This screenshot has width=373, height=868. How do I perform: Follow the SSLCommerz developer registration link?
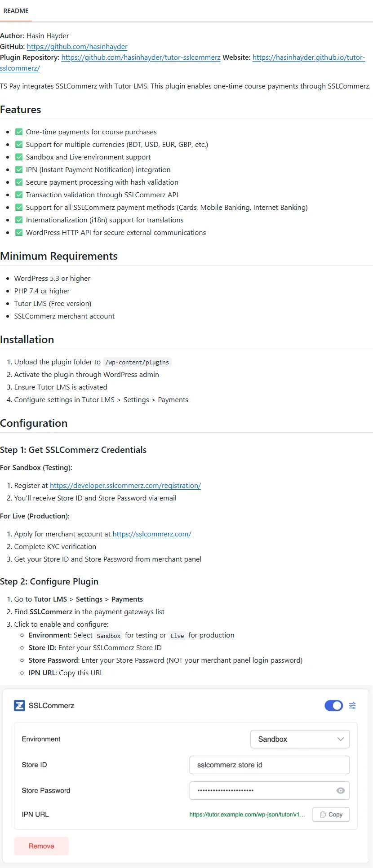click(x=125, y=486)
